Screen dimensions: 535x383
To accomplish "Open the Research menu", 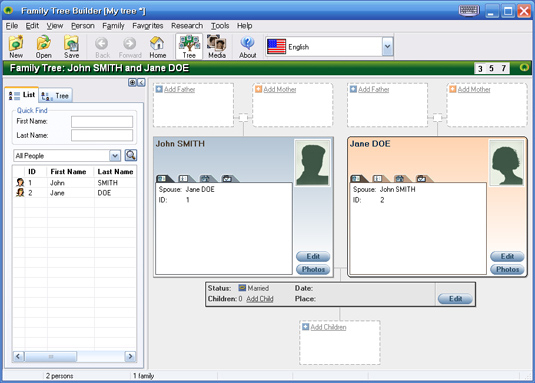I will coord(187,26).
